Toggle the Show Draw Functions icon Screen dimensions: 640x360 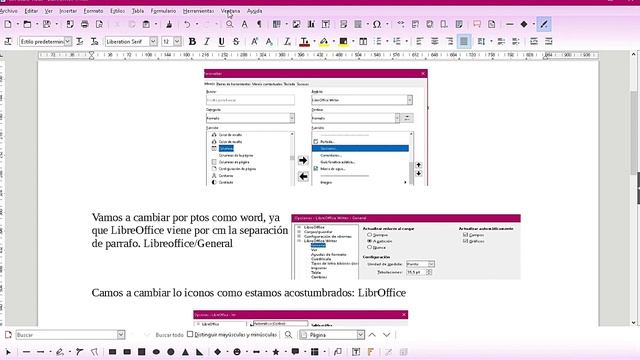click(544, 24)
